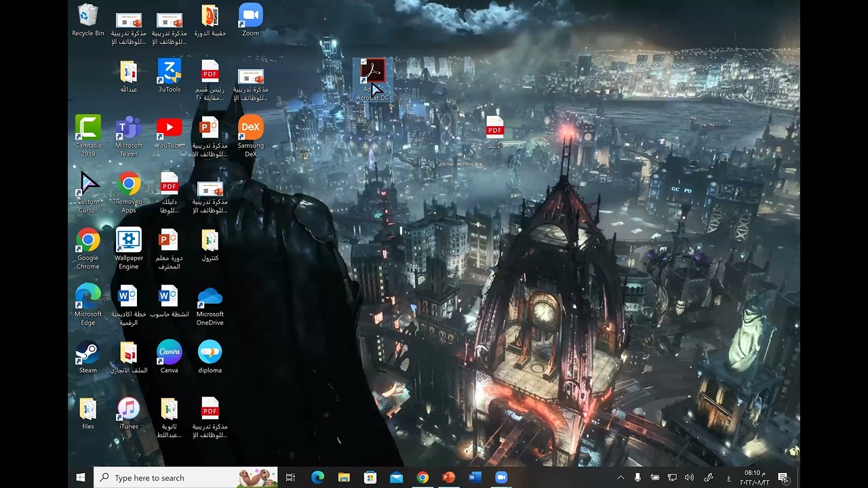Select the iTunes desktop shortcut
Screen dimensions: 868x488
click(129, 413)
